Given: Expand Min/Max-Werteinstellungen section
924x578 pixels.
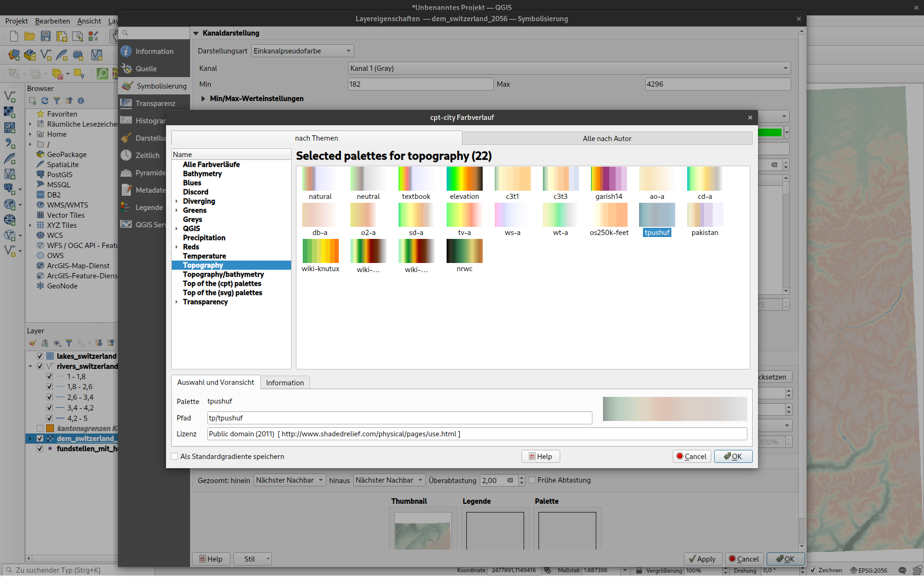Looking at the screenshot, I should click(x=204, y=99).
